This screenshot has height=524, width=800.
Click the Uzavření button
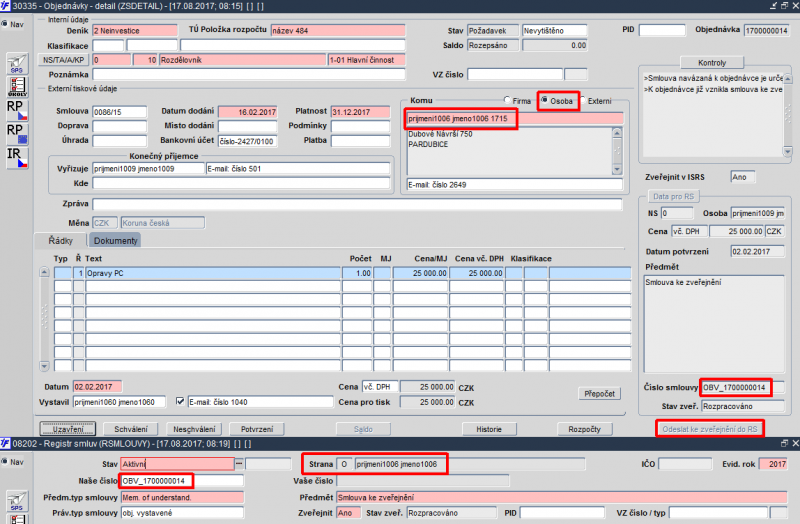(68, 429)
